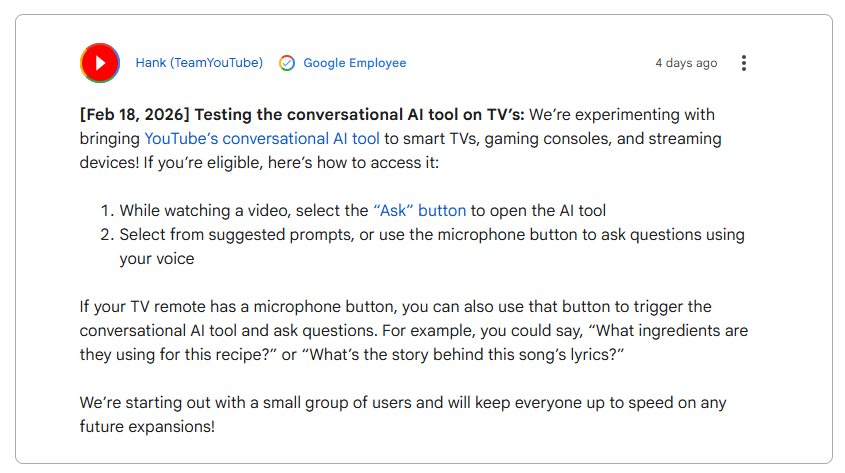Click the "4 days ago" timestamp

(x=686, y=63)
